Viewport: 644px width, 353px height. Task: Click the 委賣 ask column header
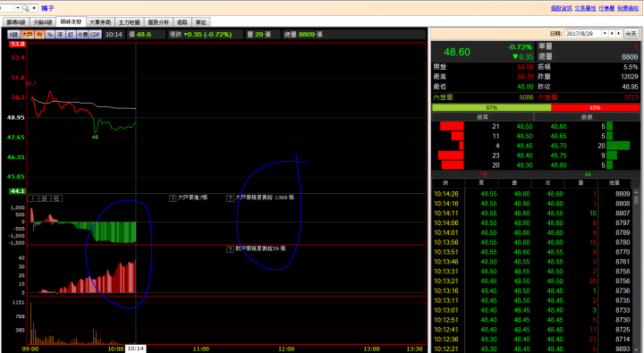587,117
